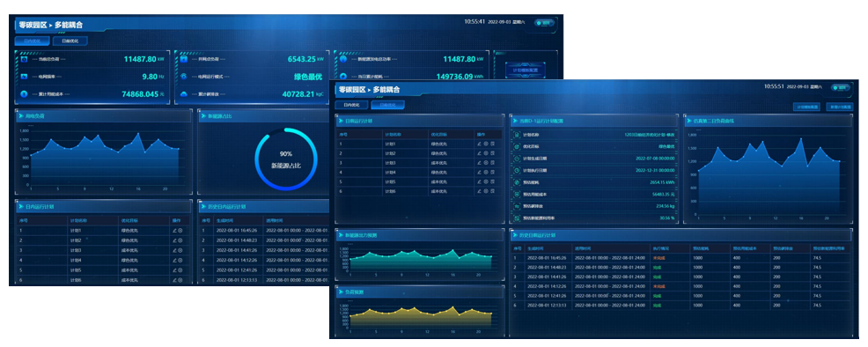This screenshot has height=347, width=868.
Task: Open the document icon for 计划6 in 日前运行计划
Action: (492, 191)
